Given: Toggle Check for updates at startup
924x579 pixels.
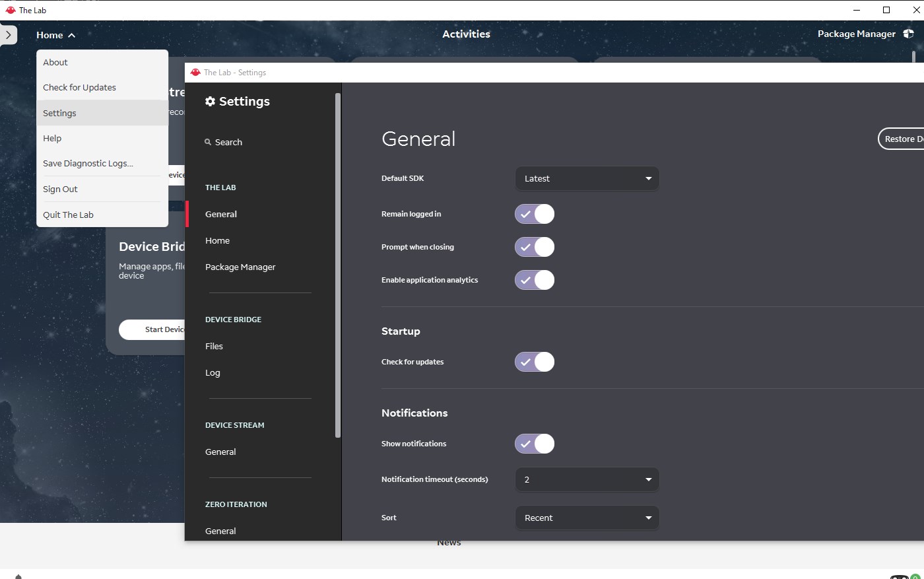Looking at the screenshot, I should pyautogui.click(x=535, y=362).
